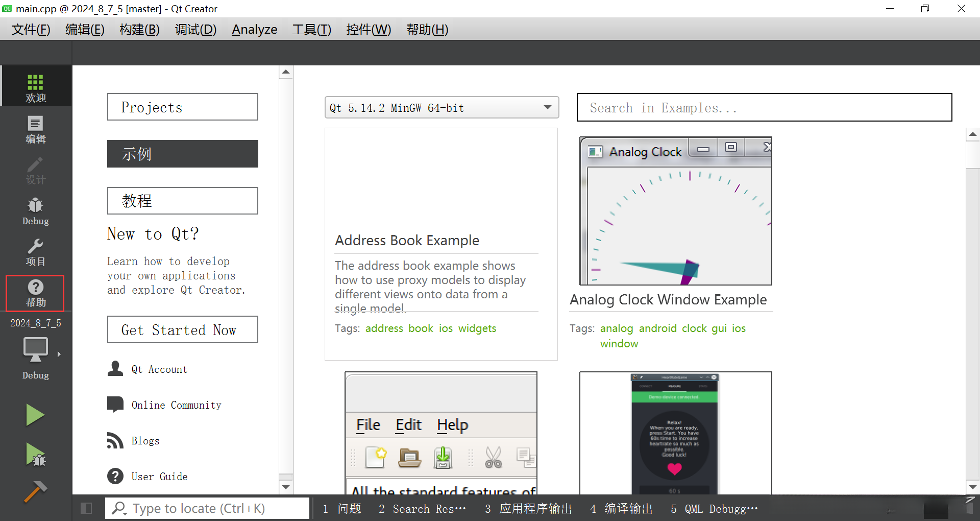This screenshot has width=980, height=521.
Task: Click the Blogs RSS feed icon
Action: pyautogui.click(x=115, y=440)
